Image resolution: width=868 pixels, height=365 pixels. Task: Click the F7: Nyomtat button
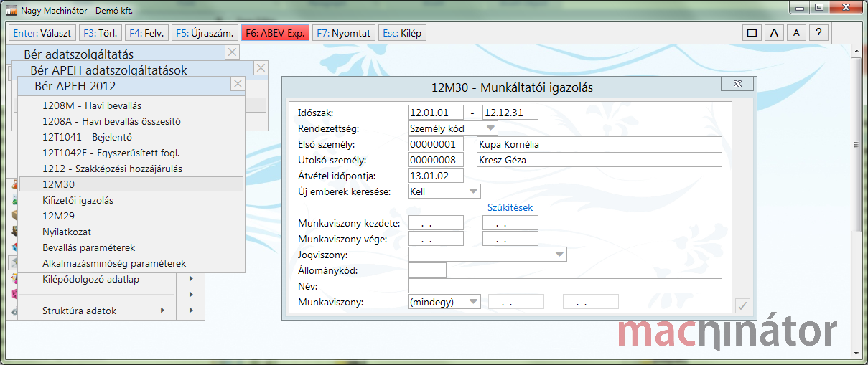[x=343, y=33]
